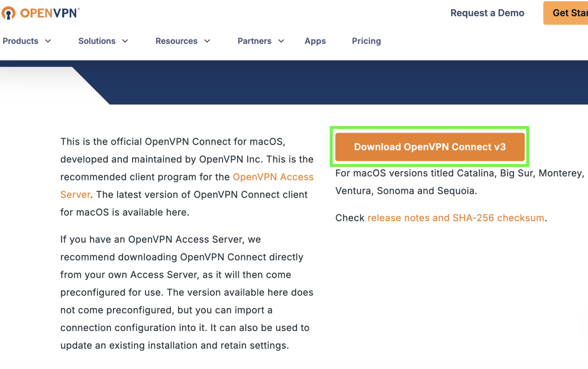Viewport: 588px width, 369px height.
Task: Open release notes and SHA-256 checksum
Action: tap(456, 218)
